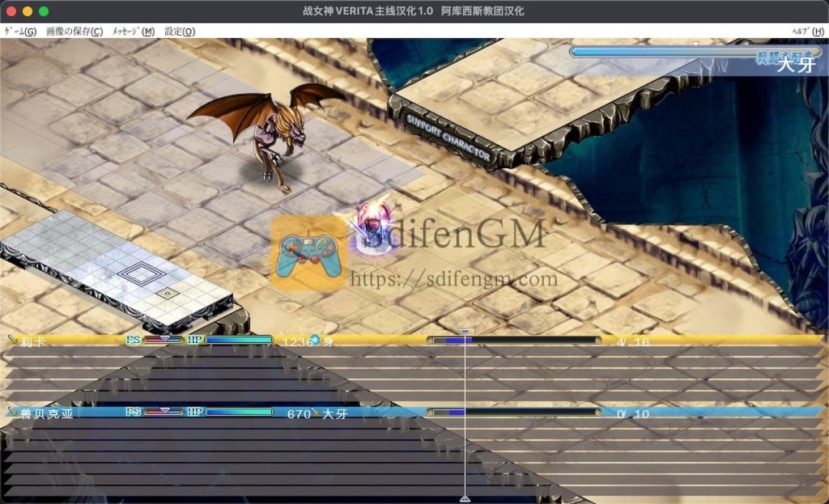Click the FS label in 兽贝克亚 row

tap(134, 412)
